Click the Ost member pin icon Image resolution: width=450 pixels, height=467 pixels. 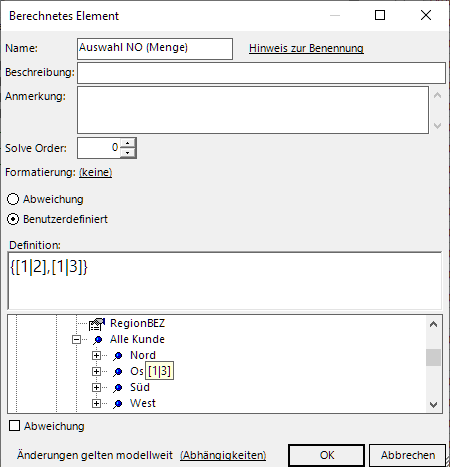point(117,372)
